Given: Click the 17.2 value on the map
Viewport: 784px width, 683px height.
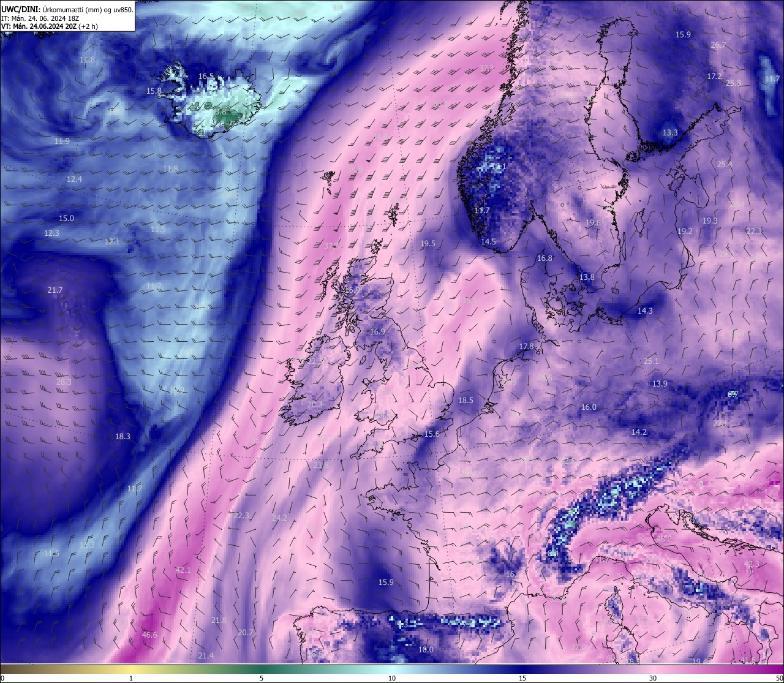Looking at the screenshot, I should pos(714,77).
